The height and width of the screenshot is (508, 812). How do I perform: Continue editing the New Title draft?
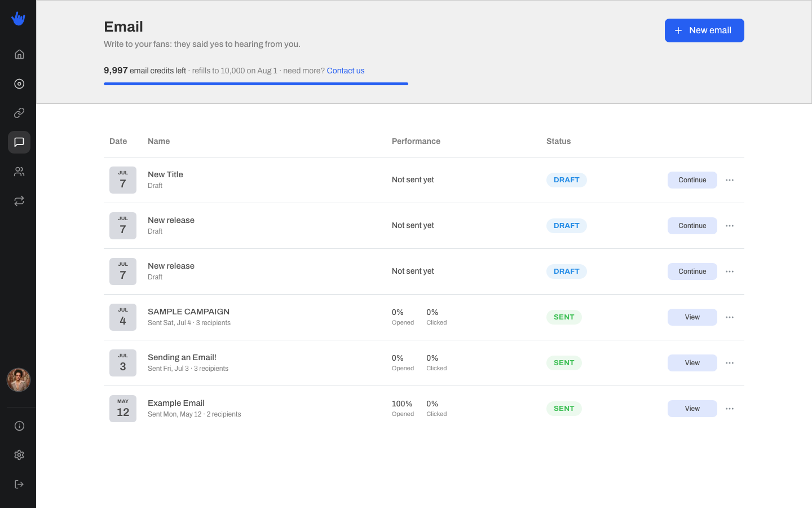click(x=692, y=180)
